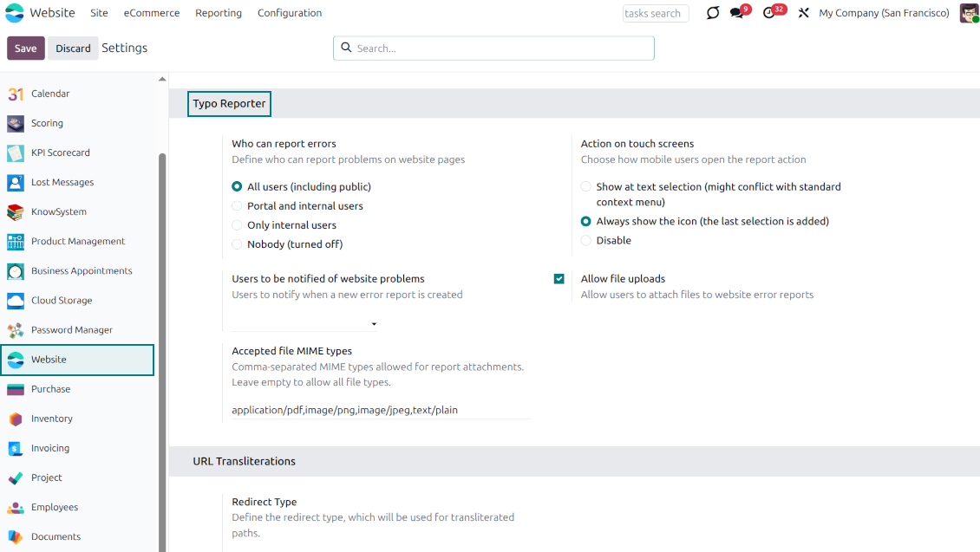This screenshot has width=980, height=552.
Task: Click the Cloud Storage sidebar icon
Action: 16,300
